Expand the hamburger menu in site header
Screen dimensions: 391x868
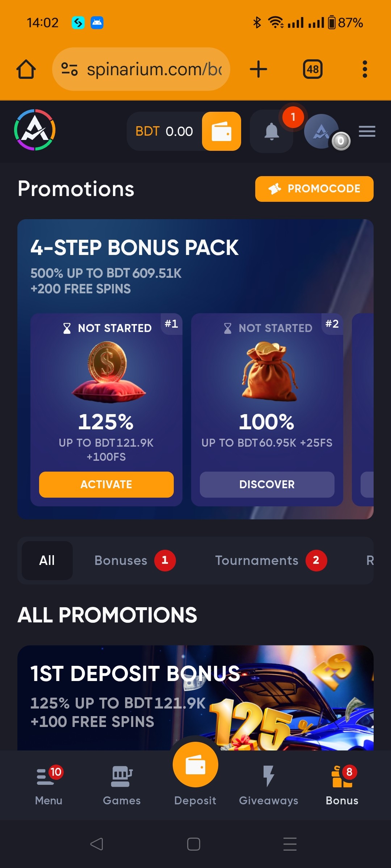(367, 131)
